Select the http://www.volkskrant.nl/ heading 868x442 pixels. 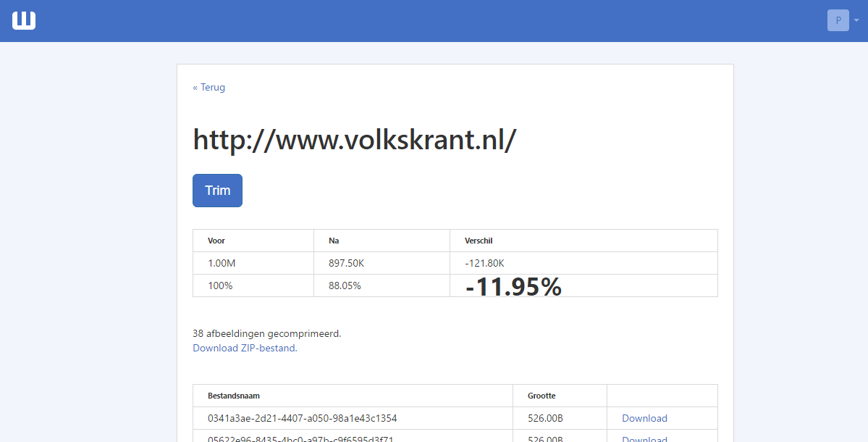click(354, 140)
